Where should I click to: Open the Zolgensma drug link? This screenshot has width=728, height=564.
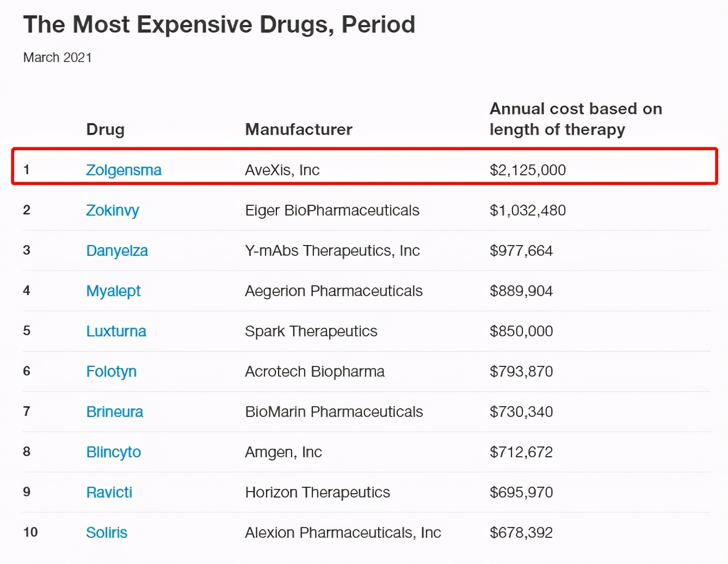(124, 170)
